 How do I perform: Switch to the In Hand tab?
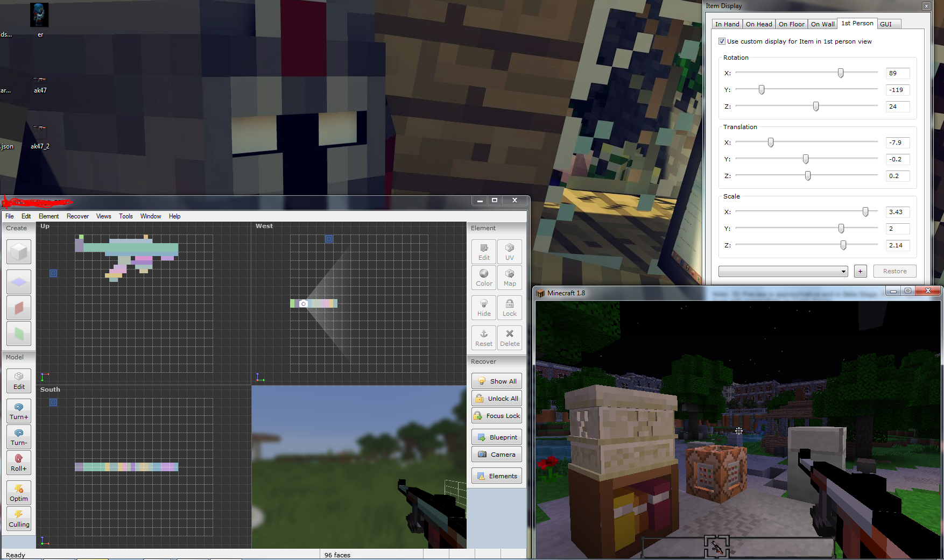pyautogui.click(x=727, y=24)
